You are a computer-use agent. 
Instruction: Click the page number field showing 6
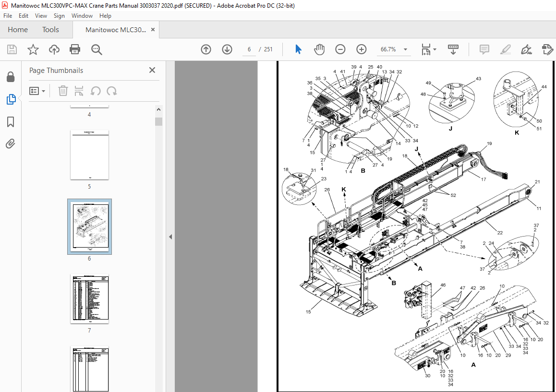click(x=249, y=49)
